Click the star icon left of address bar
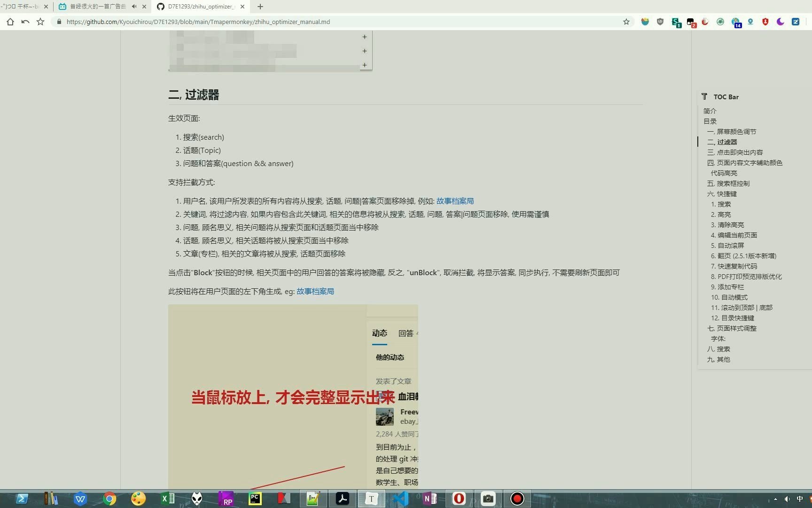This screenshot has height=508, width=812. click(x=40, y=22)
